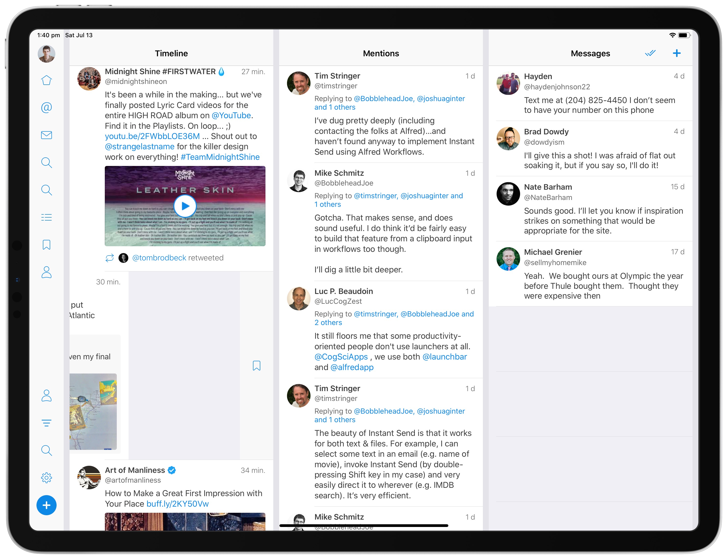The width and height of the screenshot is (728, 560).
Task: Click the person icon above the filter icon
Action: pos(46,396)
